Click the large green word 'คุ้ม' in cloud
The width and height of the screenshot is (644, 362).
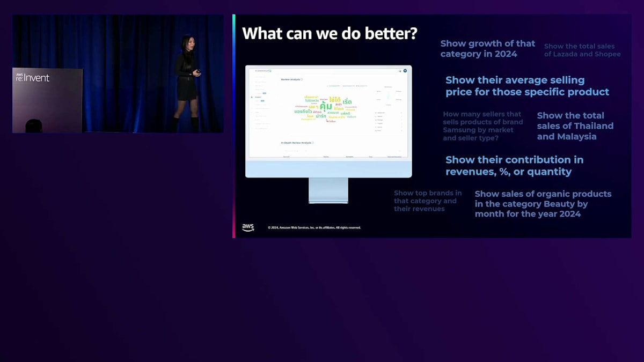point(326,106)
